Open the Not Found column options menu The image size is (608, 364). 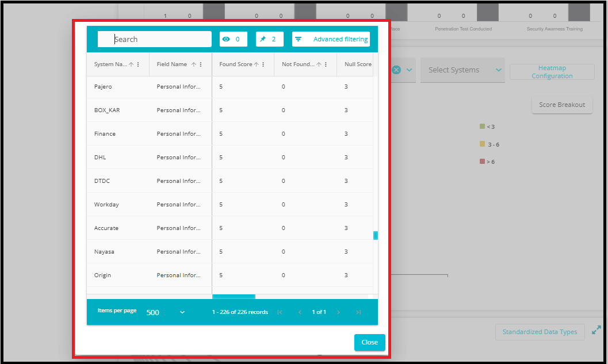tap(326, 65)
